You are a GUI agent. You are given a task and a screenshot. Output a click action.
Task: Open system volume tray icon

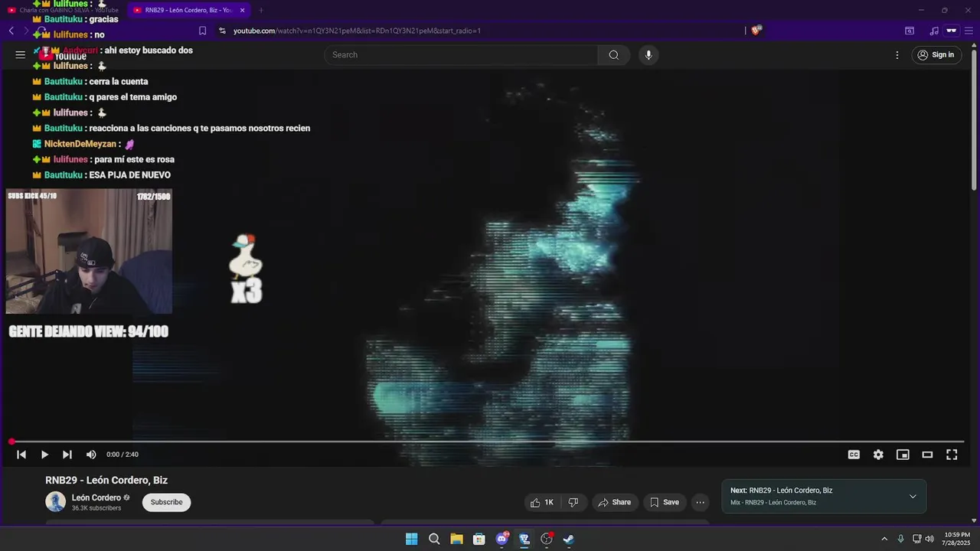pyautogui.click(x=929, y=539)
